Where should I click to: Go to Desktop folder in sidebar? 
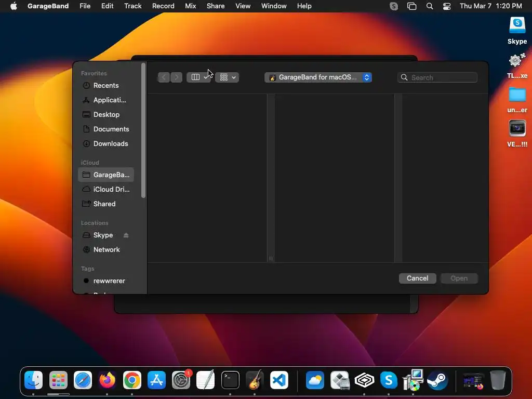tap(106, 115)
